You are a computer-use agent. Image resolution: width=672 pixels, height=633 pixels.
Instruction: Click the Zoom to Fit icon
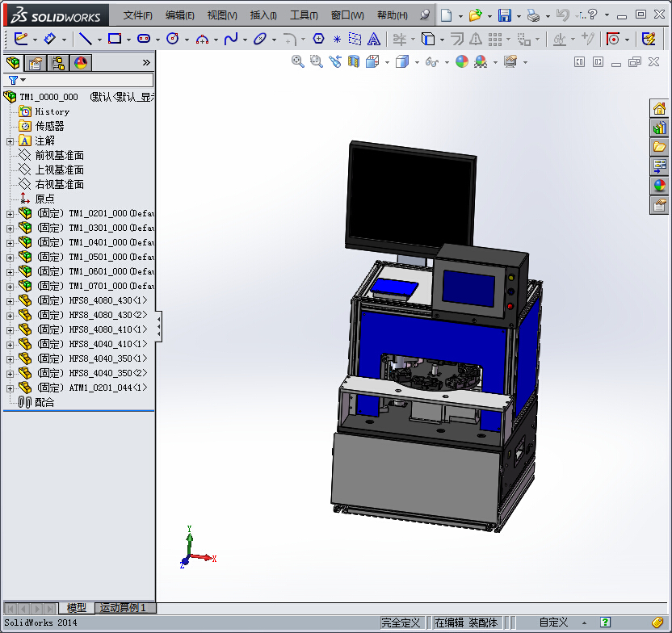coord(298,61)
